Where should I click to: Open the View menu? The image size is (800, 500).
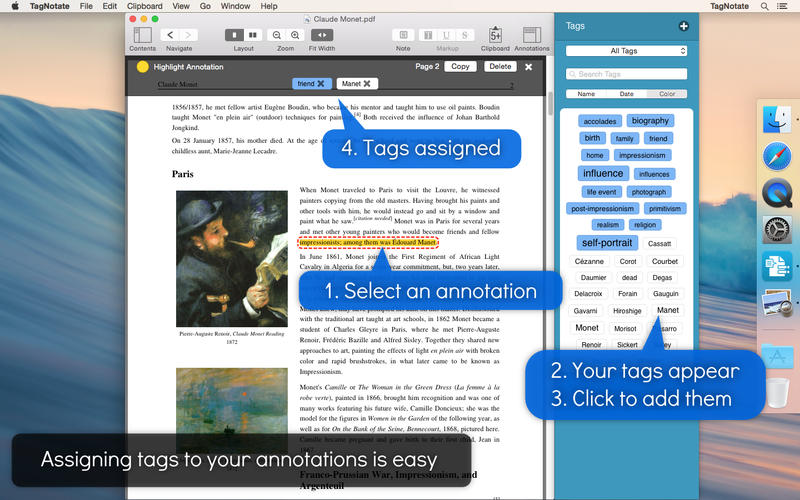[x=181, y=6]
